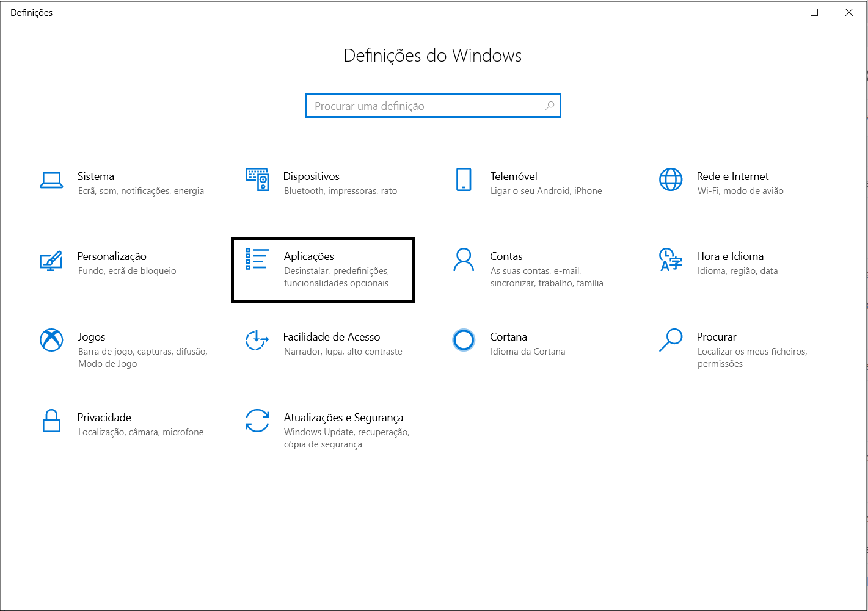
Task: Click 'Barra de jogo, capturas, difusão' text
Action: (x=143, y=352)
